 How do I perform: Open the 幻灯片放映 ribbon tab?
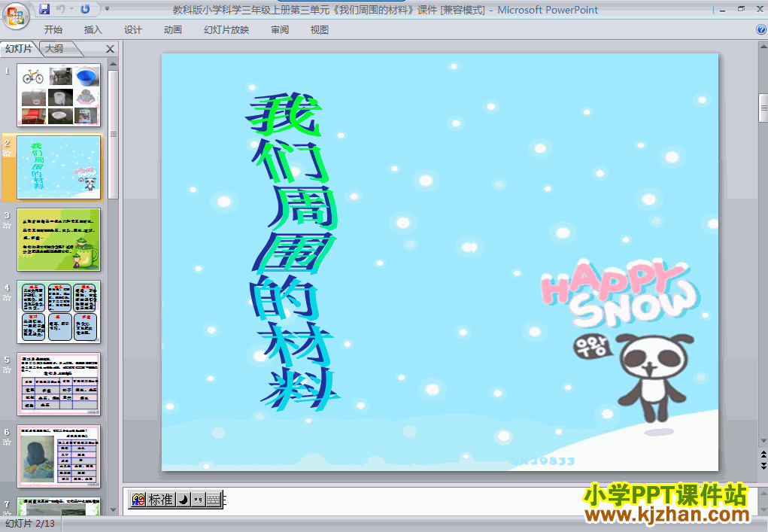(x=226, y=30)
